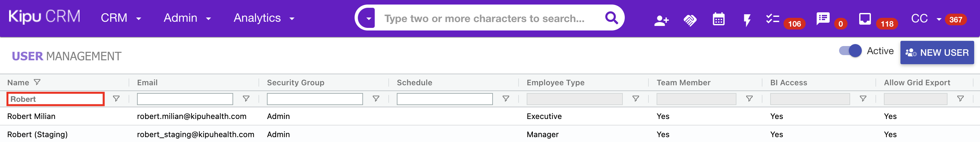Click the Name column header sort filter icon

37,82
